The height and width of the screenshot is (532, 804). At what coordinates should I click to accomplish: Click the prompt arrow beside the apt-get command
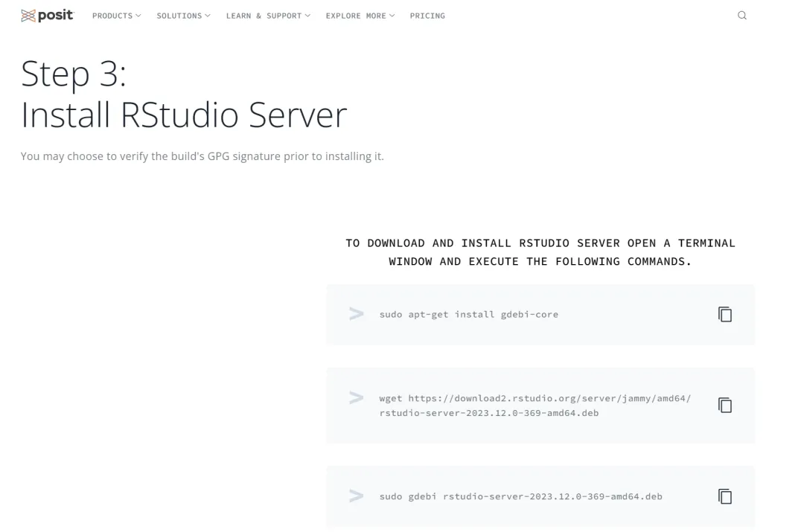(x=356, y=314)
